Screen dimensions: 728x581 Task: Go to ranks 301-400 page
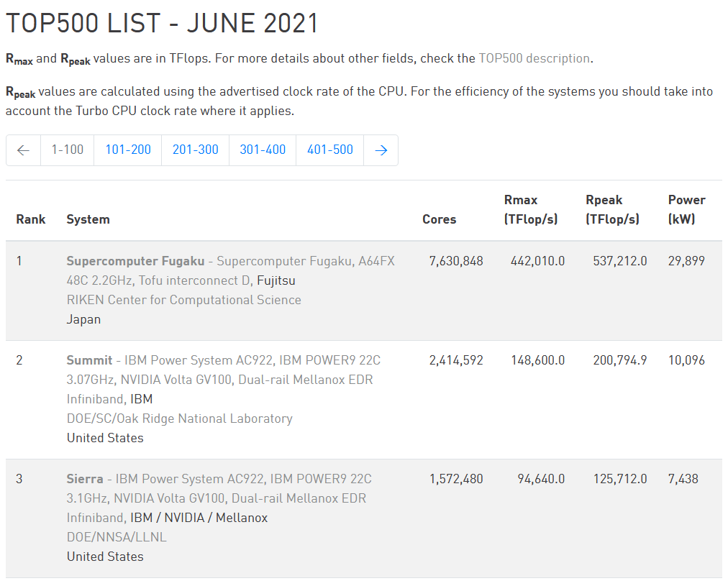pyautogui.click(x=263, y=150)
